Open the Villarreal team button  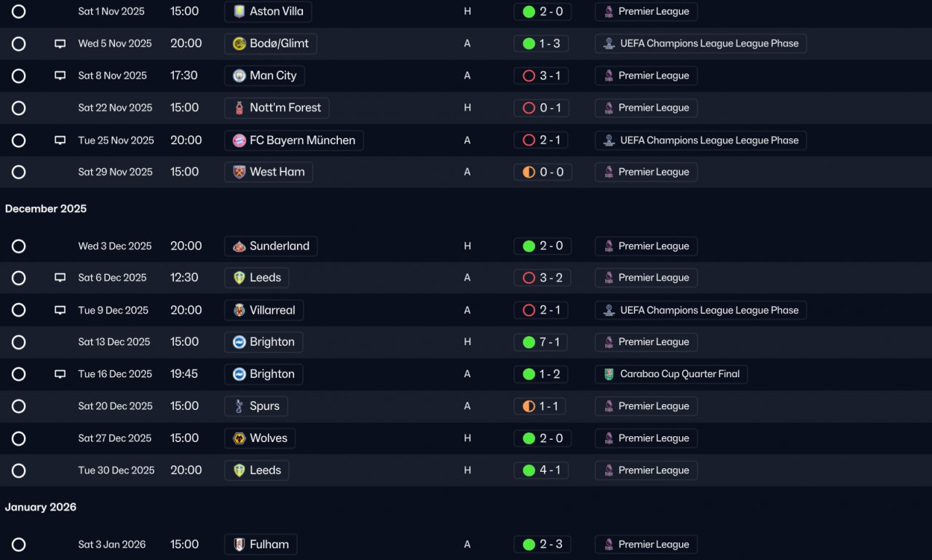[x=264, y=310]
